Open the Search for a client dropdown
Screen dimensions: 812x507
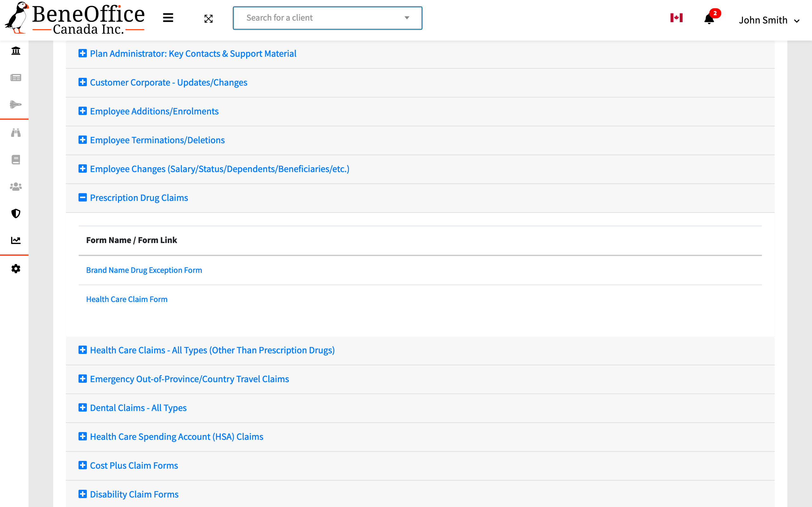pyautogui.click(x=327, y=17)
